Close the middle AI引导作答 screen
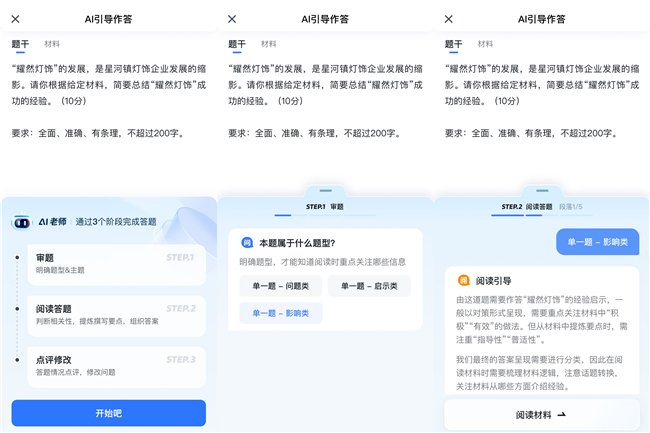Screen dimensions: 650x433 [x=232, y=19]
